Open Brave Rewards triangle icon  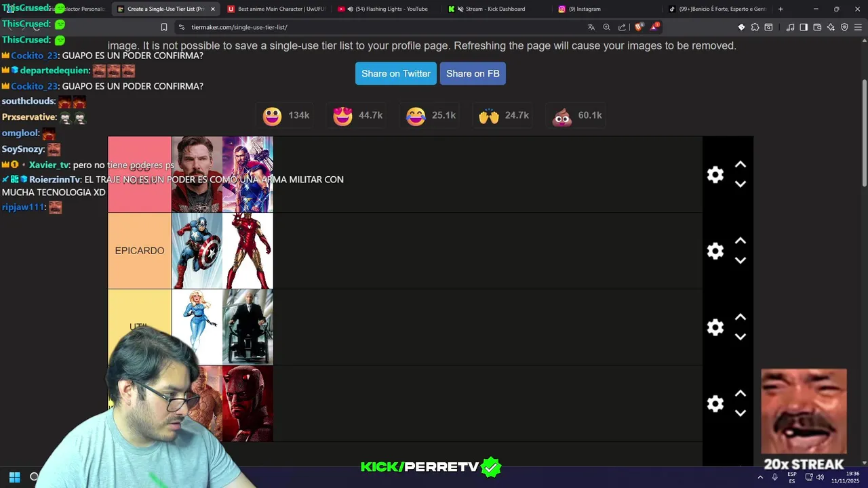[654, 27]
